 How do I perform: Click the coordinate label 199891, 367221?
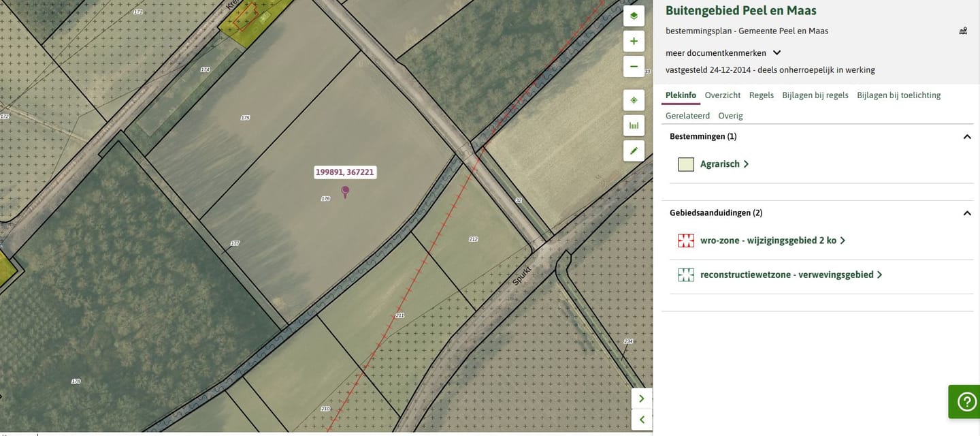click(x=345, y=172)
